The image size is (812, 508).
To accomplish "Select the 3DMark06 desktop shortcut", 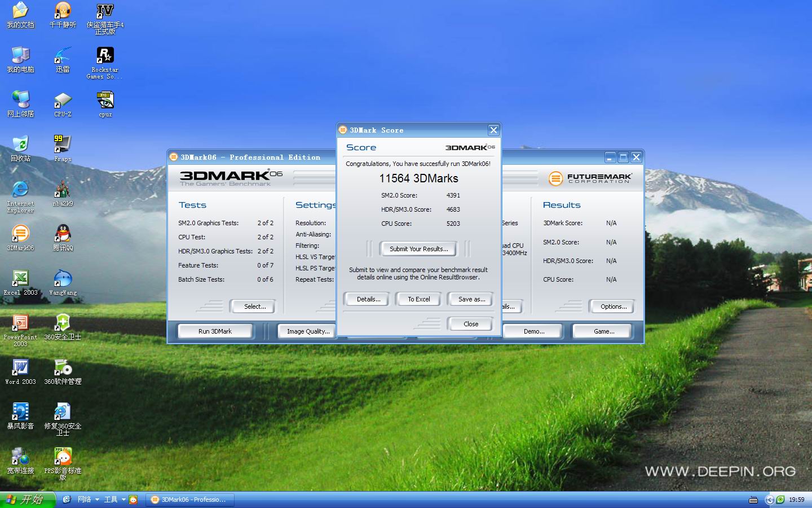I will (20, 238).
